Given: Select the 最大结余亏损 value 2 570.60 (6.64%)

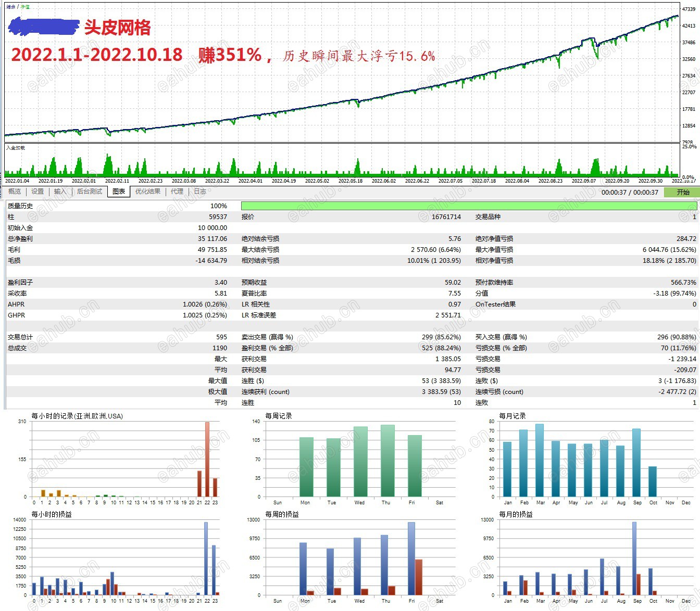Looking at the screenshot, I should [x=436, y=250].
